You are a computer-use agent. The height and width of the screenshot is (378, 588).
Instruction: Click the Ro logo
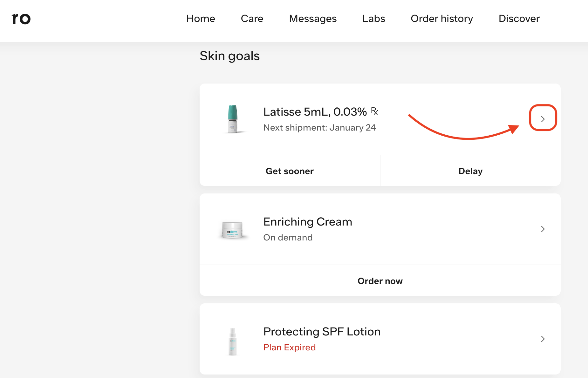(x=21, y=19)
